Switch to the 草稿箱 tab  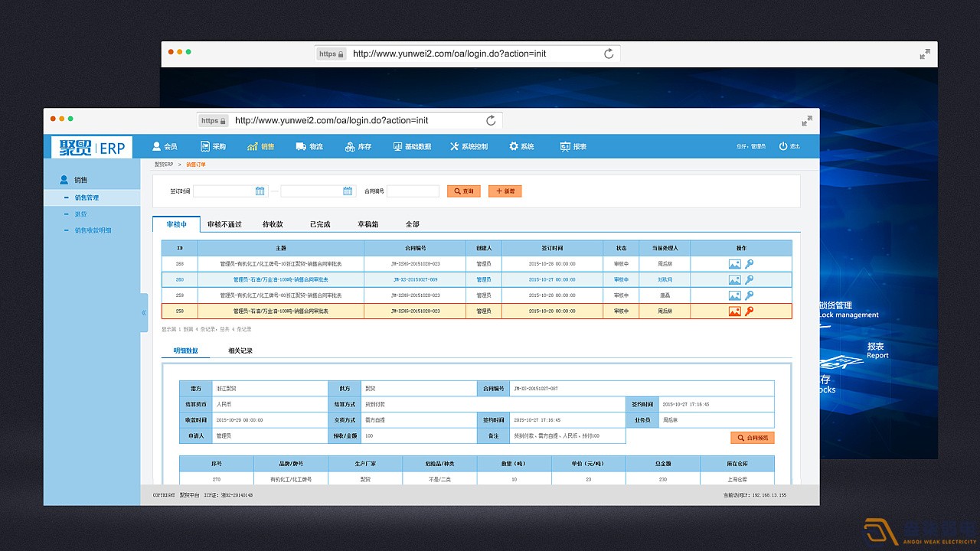pos(367,224)
